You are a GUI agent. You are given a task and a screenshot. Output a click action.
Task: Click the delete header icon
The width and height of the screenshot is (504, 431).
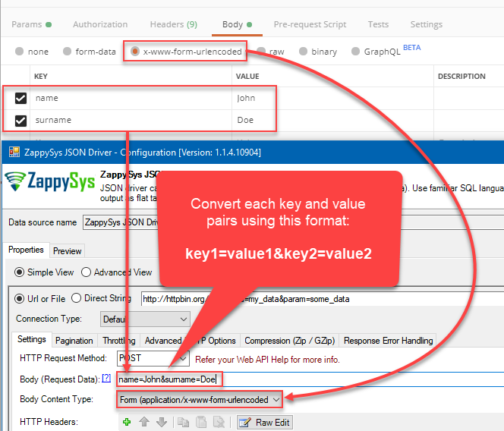pos(219,422)
